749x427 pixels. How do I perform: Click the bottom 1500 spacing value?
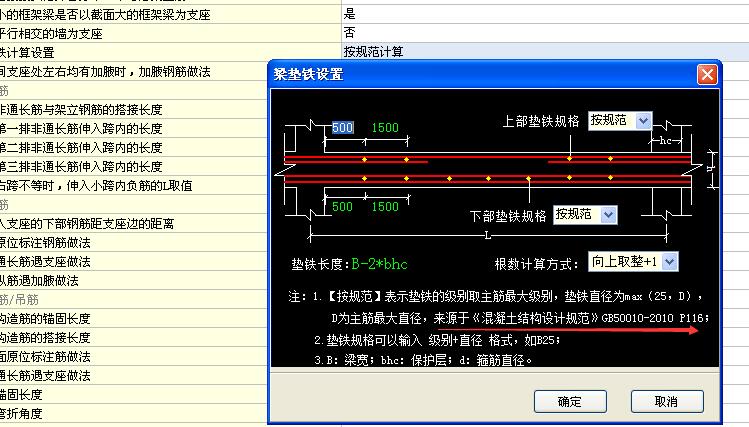[385, 206]
